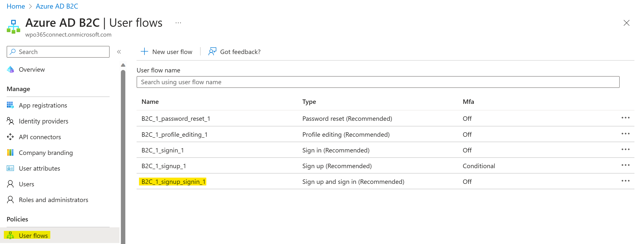
Task: Open options menu for B2C_1_password_reset_1
Action: pos(626,118)
